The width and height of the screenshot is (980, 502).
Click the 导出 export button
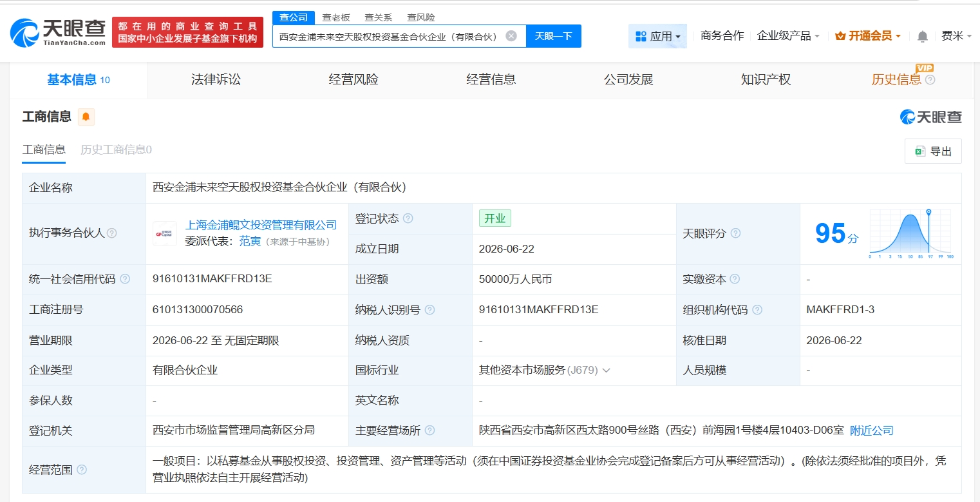tap(933, 151)
